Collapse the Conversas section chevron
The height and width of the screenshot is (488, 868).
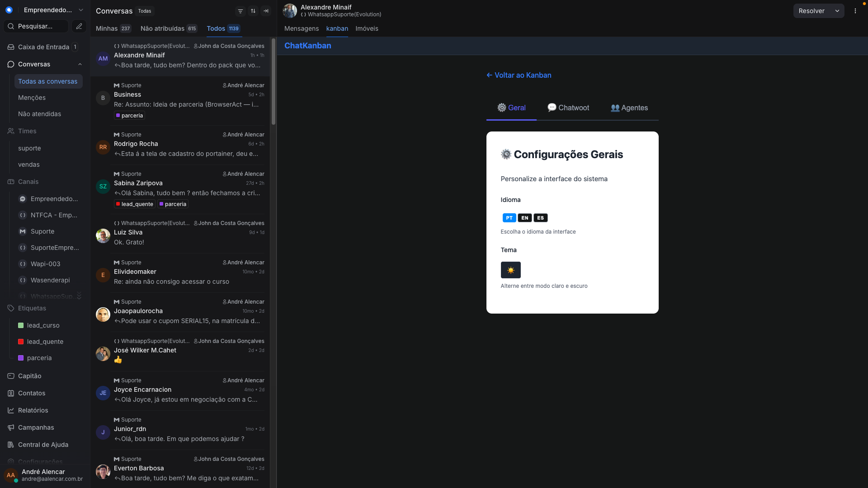(x=80, y=64)
